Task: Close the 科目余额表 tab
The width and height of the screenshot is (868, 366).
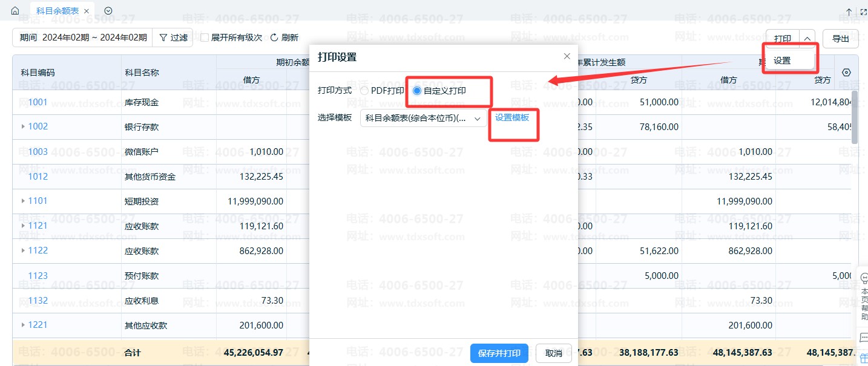Action: tap(87, 11)
